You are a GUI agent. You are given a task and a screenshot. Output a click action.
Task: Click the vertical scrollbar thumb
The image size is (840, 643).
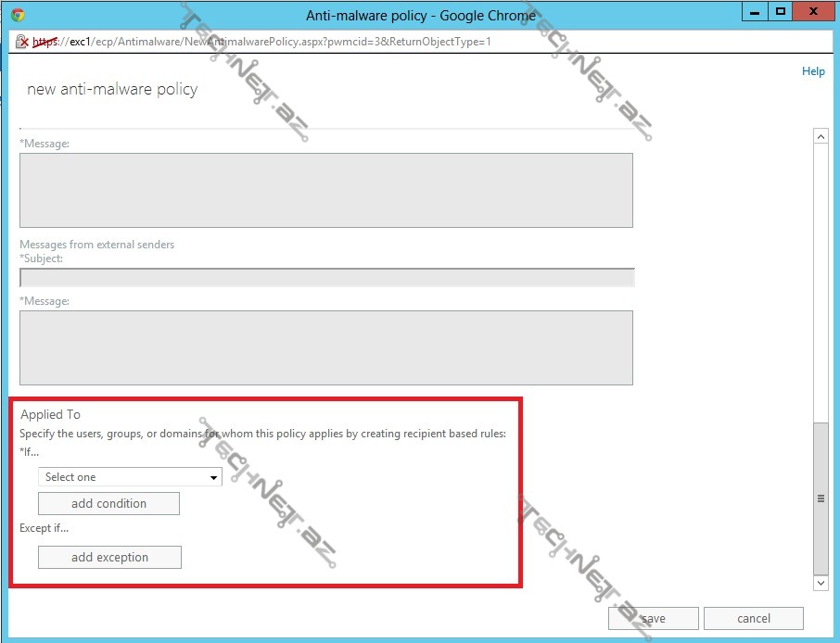[x=820, y=498]
